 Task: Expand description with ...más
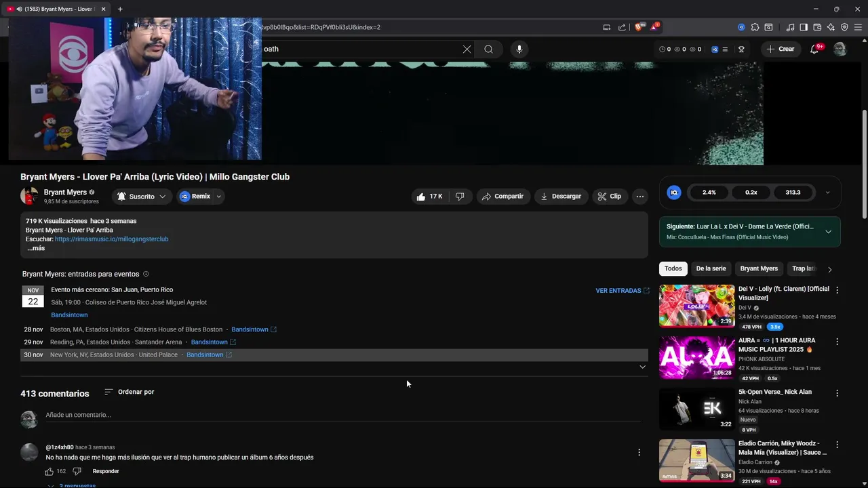click(36, 248)
